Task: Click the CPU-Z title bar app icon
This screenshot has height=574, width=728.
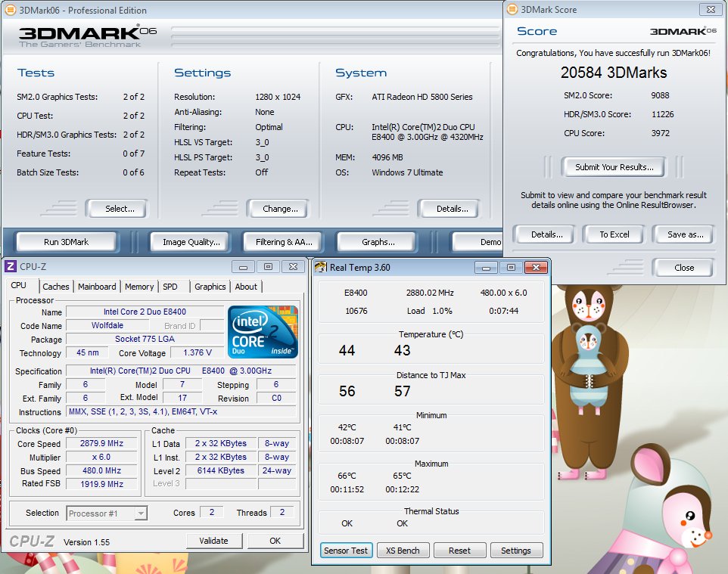Action: (x=10, y=266)
